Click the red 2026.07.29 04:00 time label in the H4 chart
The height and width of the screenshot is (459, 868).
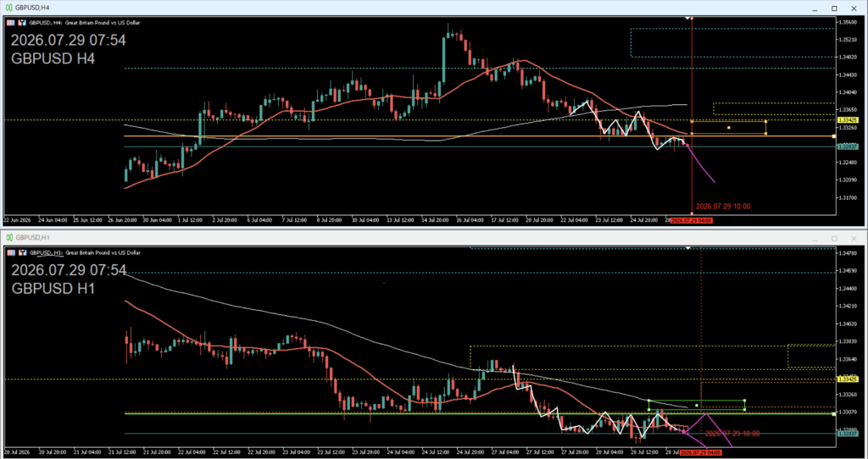point(692,220)
